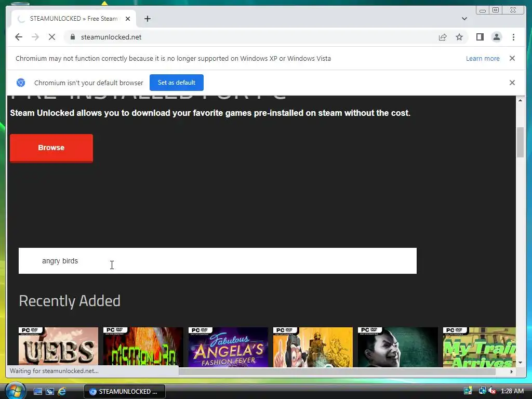532x399 pixels.
Task: Open the profile avatar menu
Action: (x=496, y=37)
